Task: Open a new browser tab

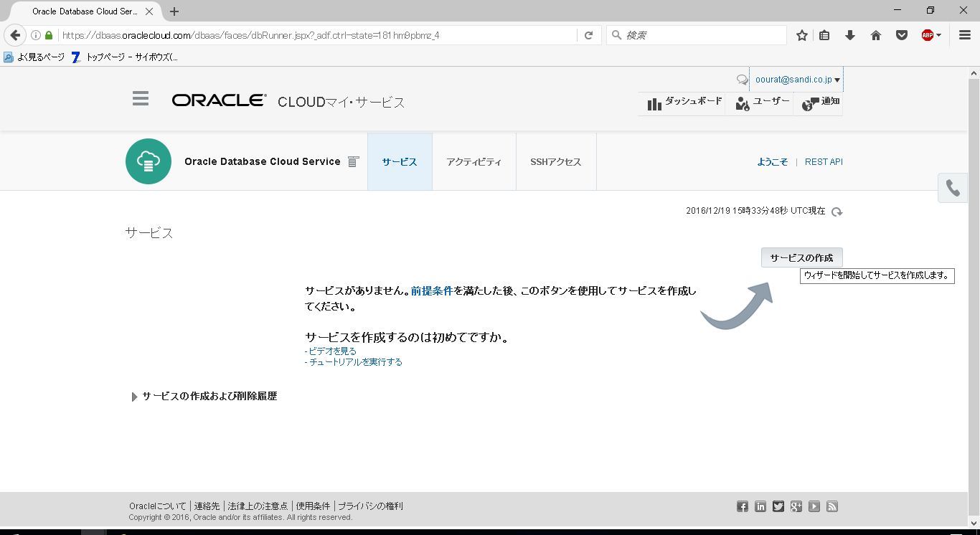Action: (x=174, y=11)
